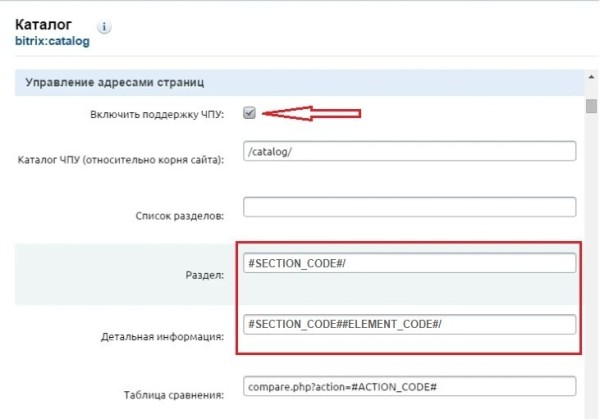Focus the Каталог ЧПУ field containing /catalog/
600x419 pixels.
click(x=410, y=151)
